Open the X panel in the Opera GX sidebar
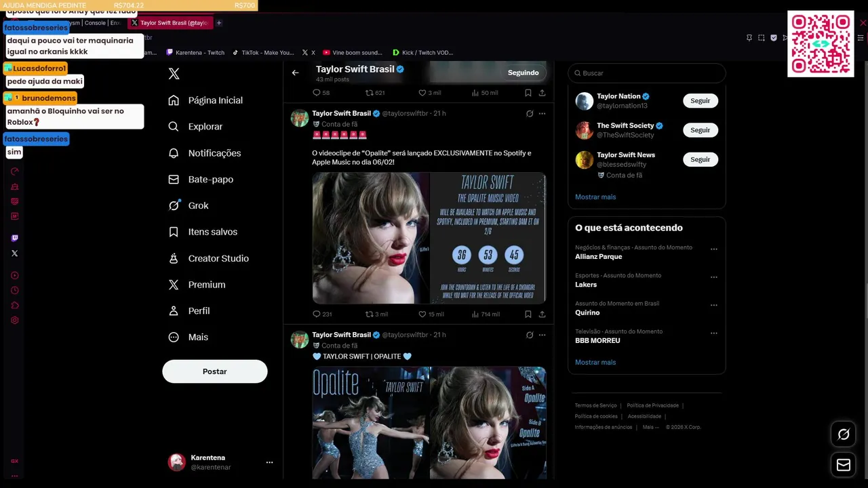The width and height of the screenshot is (868, 488). tap(14, 253)
